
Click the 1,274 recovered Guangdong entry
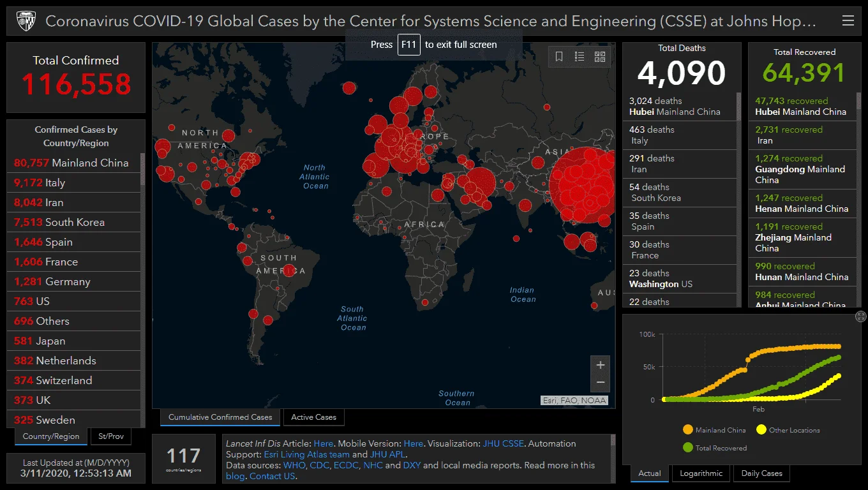802,169
